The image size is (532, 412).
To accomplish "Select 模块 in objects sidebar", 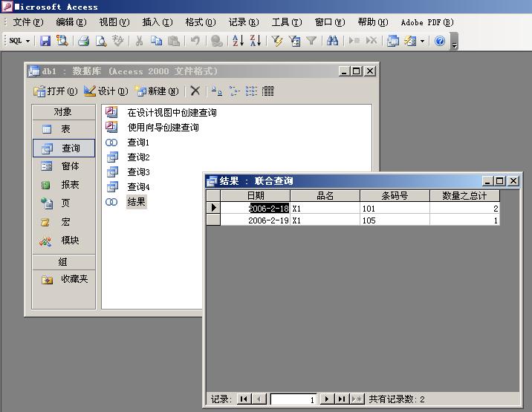I will [64, 241].
